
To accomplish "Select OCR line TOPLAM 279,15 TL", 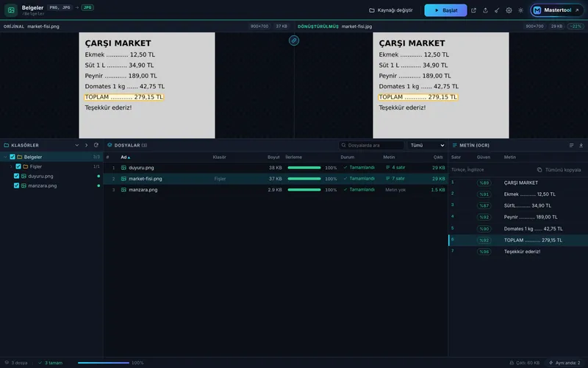I will pos(518,241).
